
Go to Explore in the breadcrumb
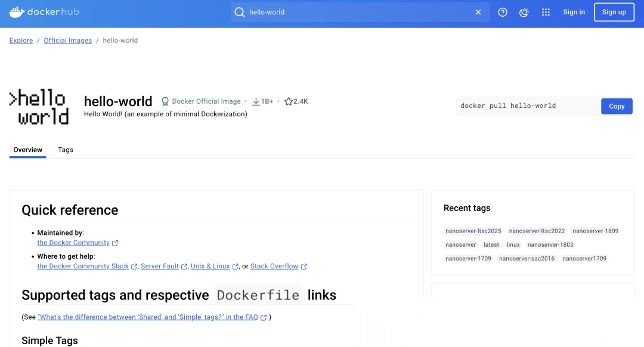(21, 41)
